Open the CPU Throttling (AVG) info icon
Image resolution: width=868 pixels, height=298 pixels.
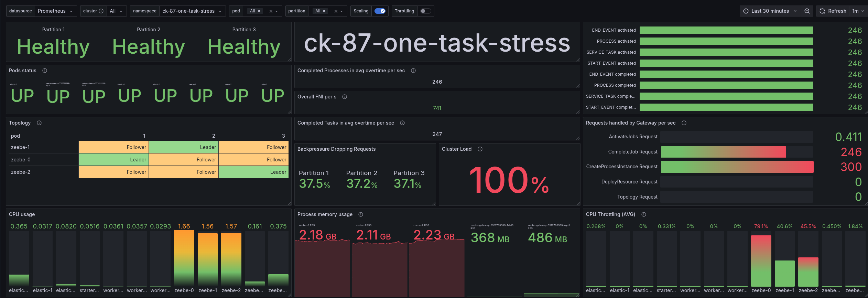tap(644, 214)
